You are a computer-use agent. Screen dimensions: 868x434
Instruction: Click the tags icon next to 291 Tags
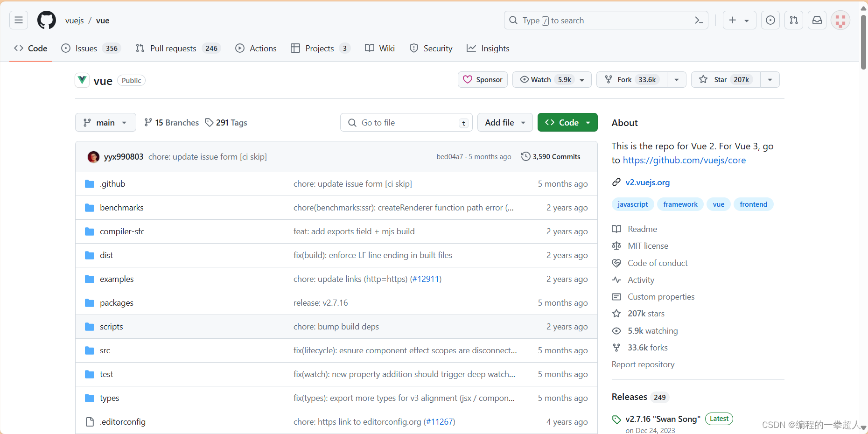tap(209, 122)
